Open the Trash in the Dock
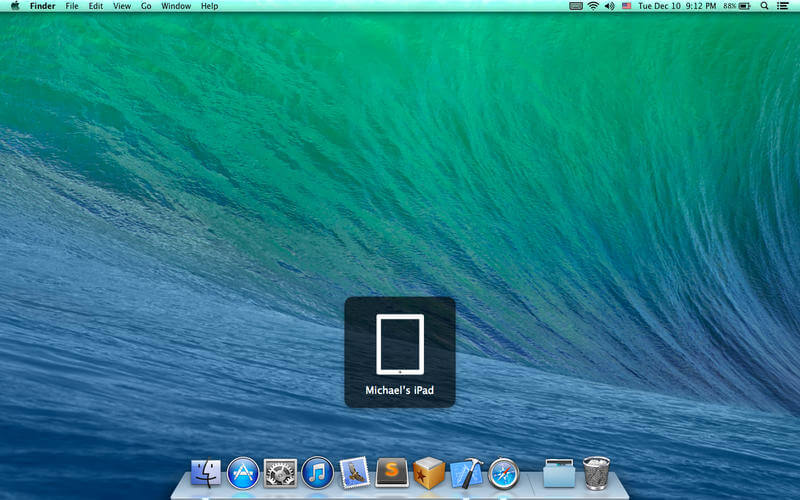 pyautogui.click(x=596, y=473)
